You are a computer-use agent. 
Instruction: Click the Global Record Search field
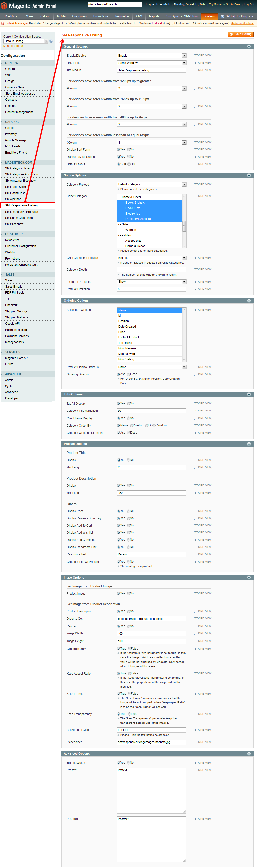[x=115, y=5]
